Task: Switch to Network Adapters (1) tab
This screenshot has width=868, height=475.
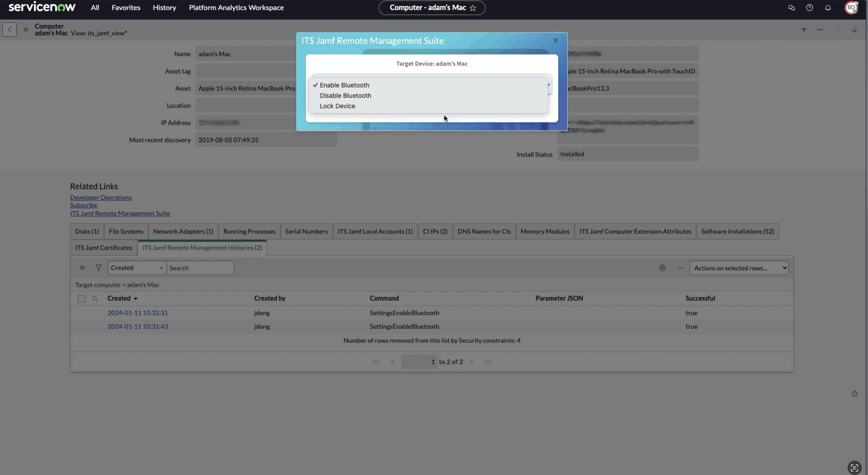Action: pos(183,231)
